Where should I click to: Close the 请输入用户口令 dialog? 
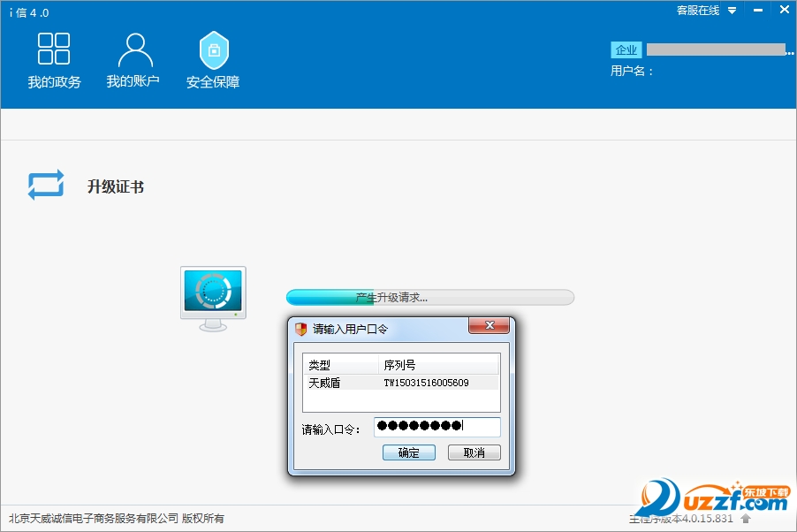click(x=489, y=325)
